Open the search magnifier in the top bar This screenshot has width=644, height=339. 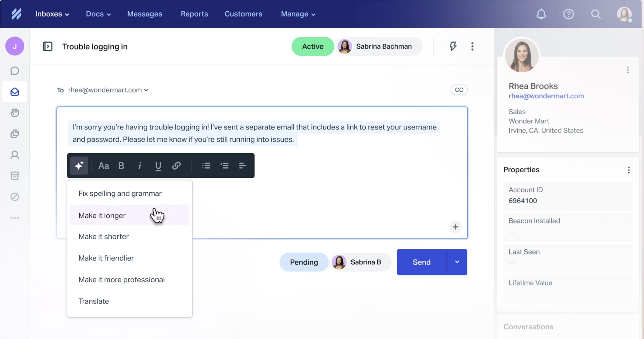point(596,14)
